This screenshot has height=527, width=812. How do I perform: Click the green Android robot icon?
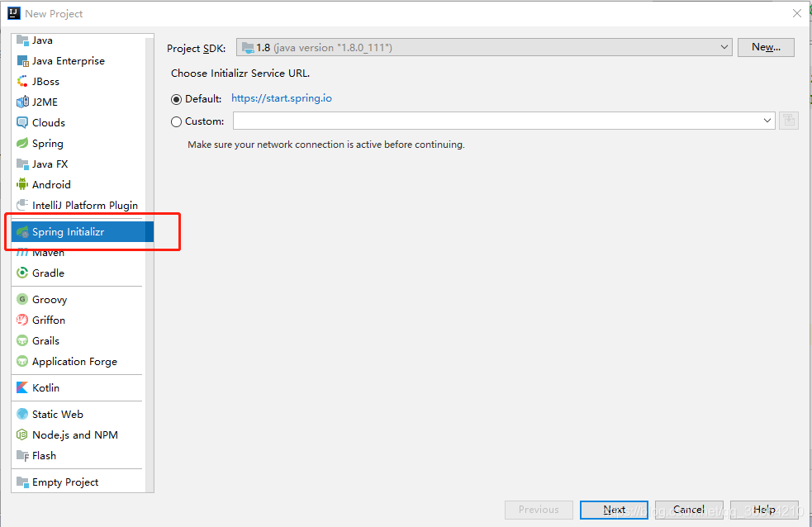(22, 184)
